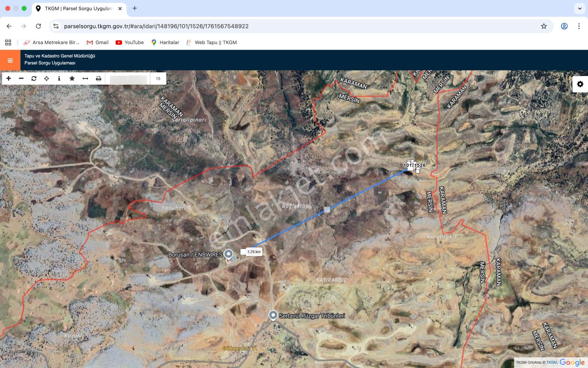This screenshot has height=368, width=588.
Task: Select the TKGM Parsel Sorgu tab
Action: (x=78, y=9)
